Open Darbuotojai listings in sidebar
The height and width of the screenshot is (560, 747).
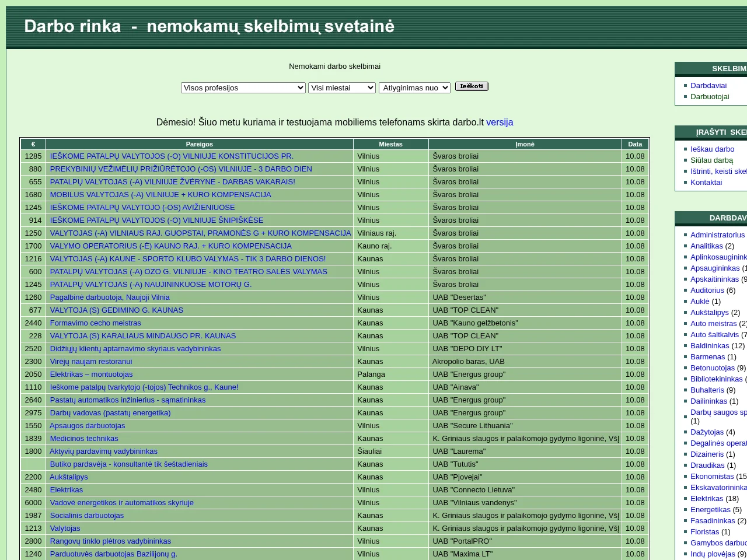click(x=710, y=97)
